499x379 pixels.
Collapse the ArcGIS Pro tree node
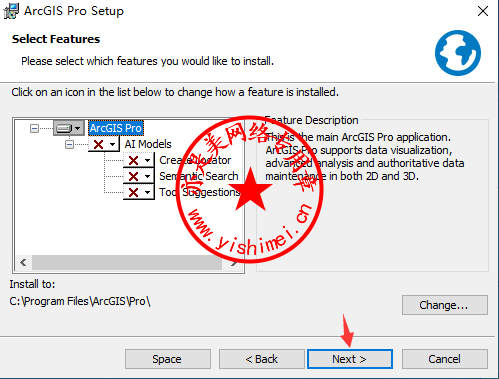click(34, 128)
